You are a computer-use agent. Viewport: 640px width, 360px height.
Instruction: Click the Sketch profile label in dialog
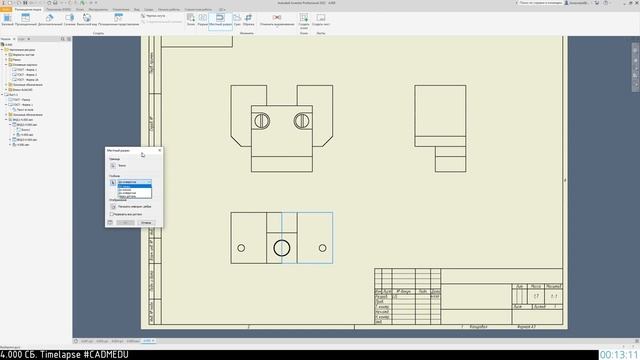tap(122, 166)
